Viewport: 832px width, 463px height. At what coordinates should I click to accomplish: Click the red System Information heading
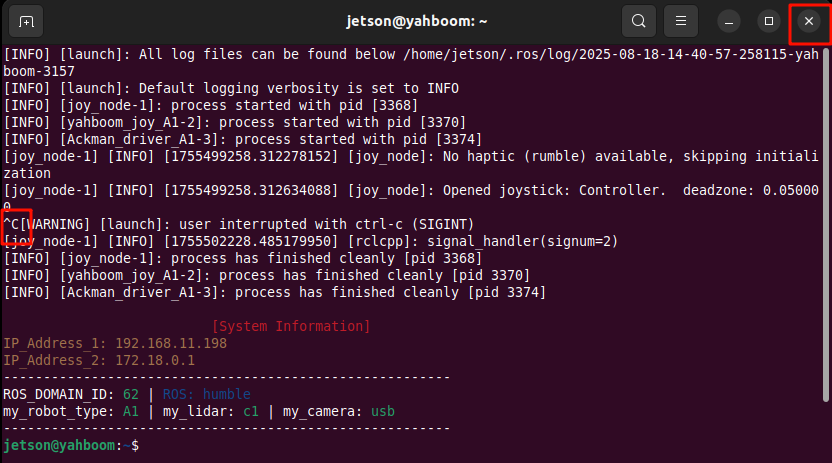click(291, 326)
